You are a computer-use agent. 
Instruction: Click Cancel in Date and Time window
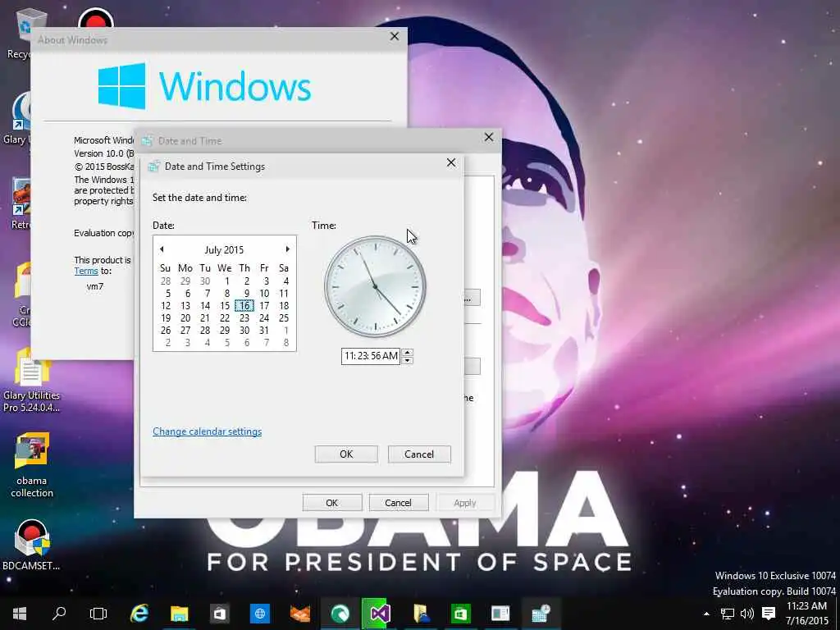(x=398, y=503)
